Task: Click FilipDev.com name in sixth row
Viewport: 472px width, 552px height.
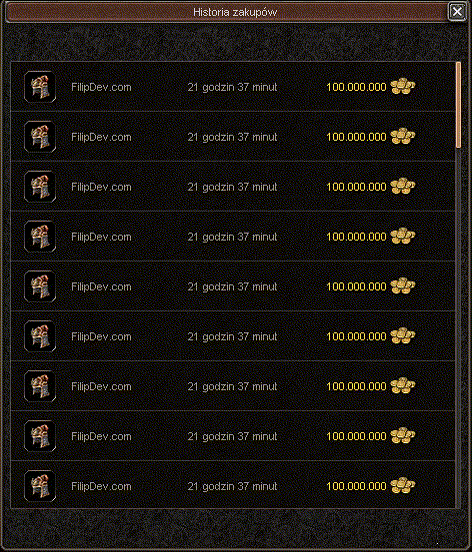Action: 101,337
